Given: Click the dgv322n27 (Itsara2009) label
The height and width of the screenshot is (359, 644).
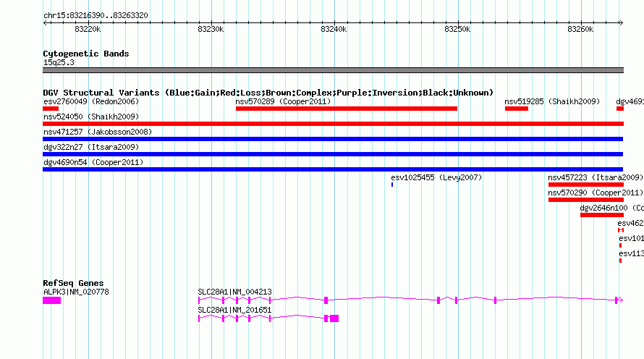Looking at the screenshot, I should (91, 147).
